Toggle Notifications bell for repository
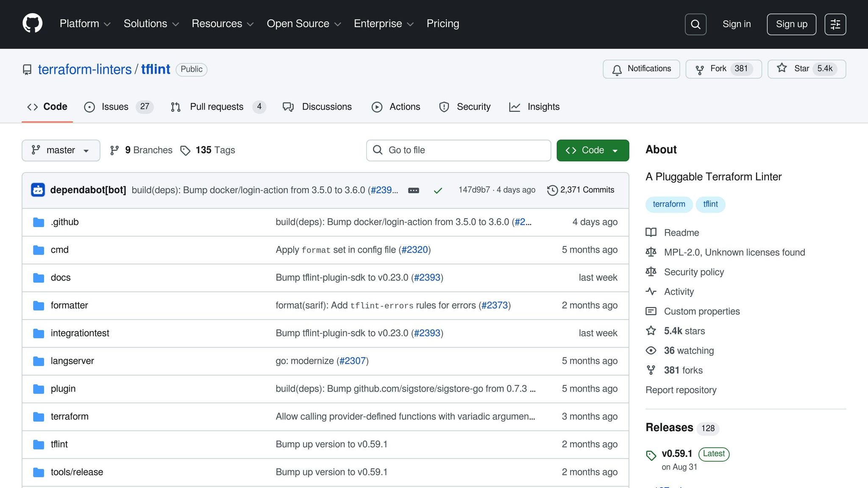The height and width of the screenshot is (488, 868). point(641,69)
